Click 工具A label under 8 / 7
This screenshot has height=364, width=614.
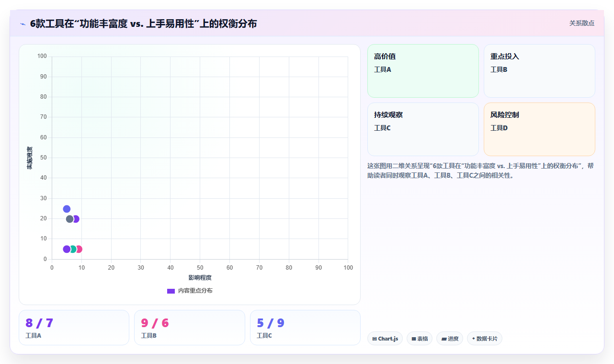point(34,336)
